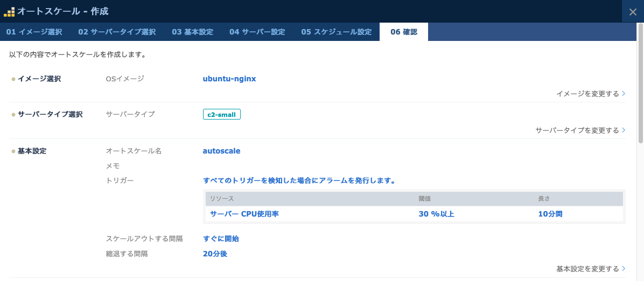Switch to the 01 イメージ選択 tab
Image resolution: width=644 pixels, height=286 pixels.
pyautogui.click(x=34, y=32)
